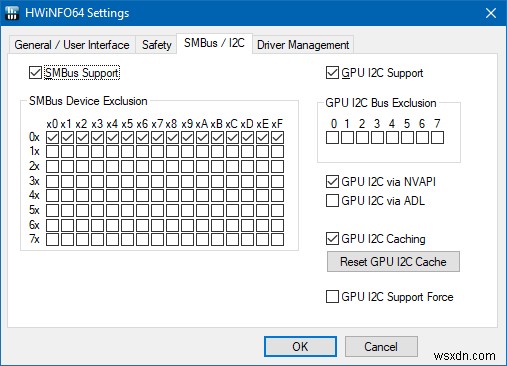Check SMBus exclusion box row 7x column x0
This screenshot has height=366, width=507.
(52, 240)
